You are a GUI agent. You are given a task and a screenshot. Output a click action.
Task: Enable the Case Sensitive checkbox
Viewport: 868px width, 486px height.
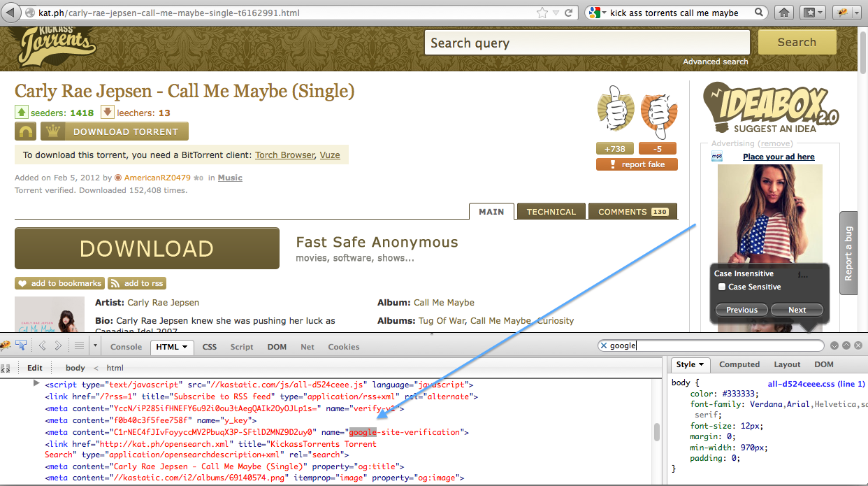coord(722,287)
